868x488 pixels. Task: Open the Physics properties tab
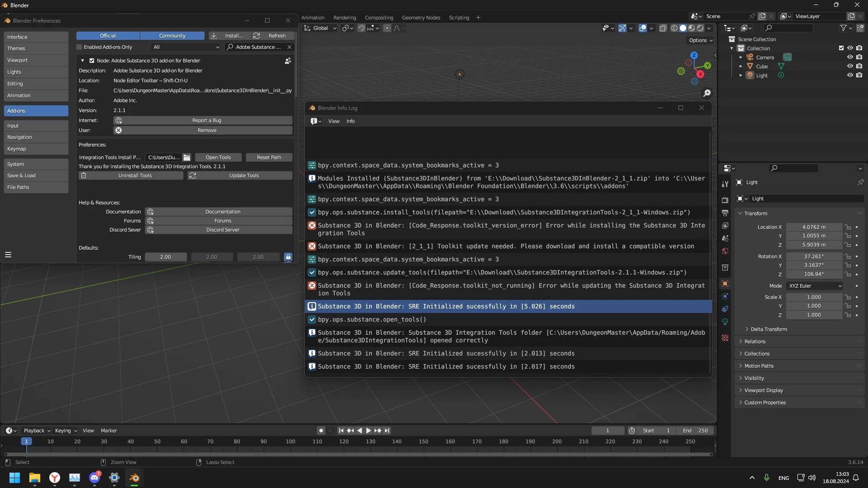tap(725, 296)
